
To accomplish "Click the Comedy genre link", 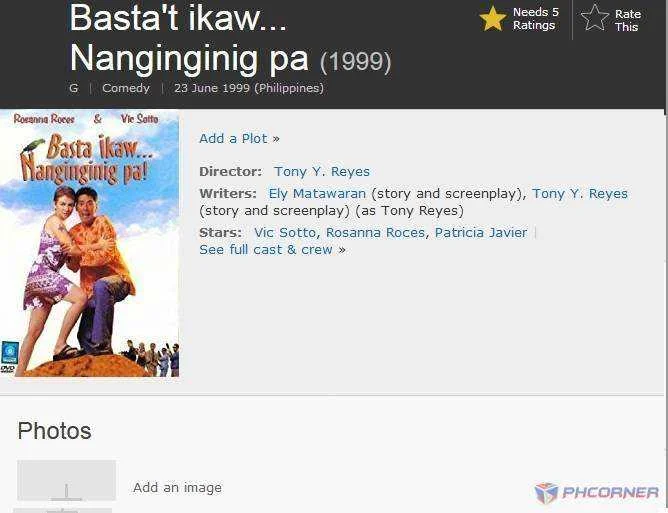I will (126, 88).
